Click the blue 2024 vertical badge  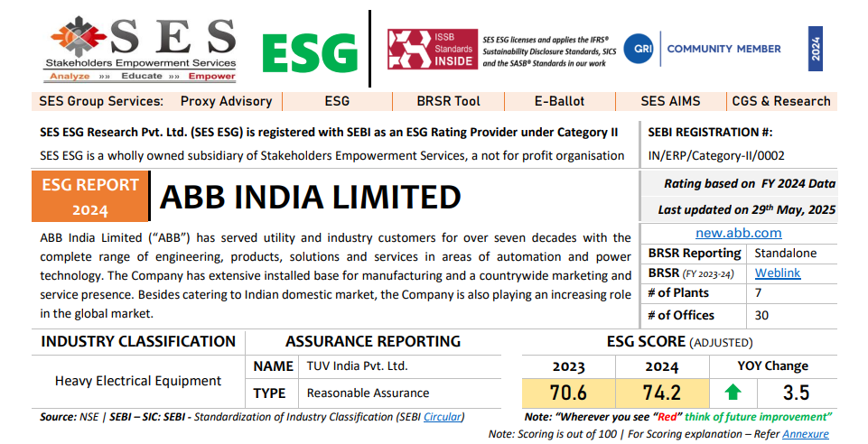815,49
